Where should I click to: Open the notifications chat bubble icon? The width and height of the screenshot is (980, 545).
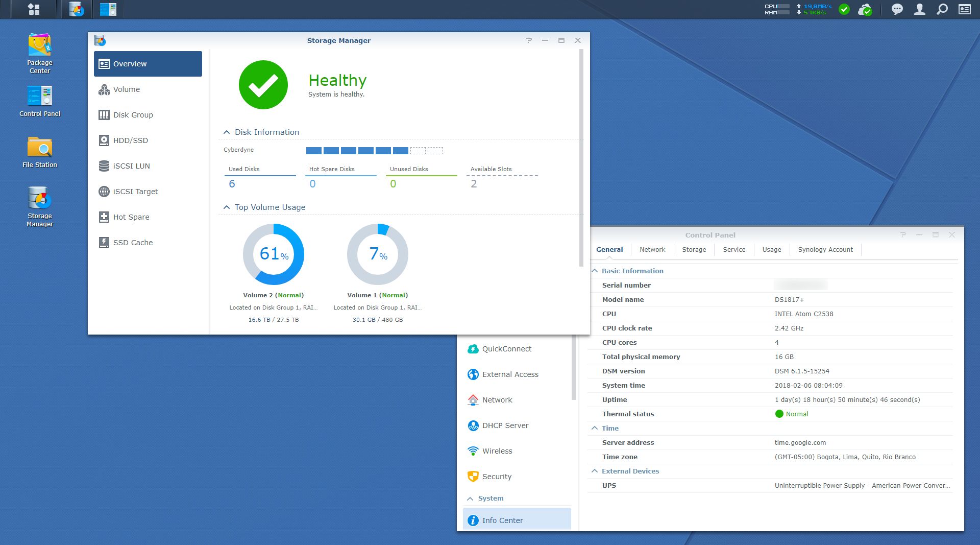(897, 9)
